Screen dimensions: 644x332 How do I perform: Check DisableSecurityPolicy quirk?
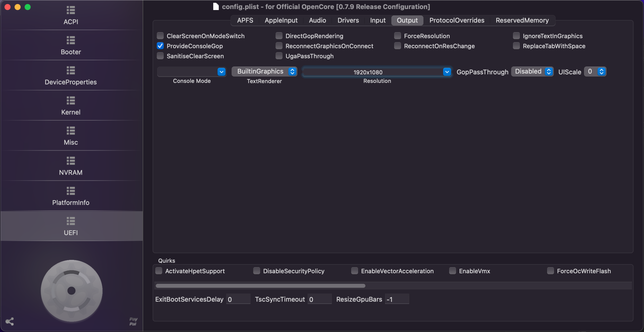(x=257, y=271)
